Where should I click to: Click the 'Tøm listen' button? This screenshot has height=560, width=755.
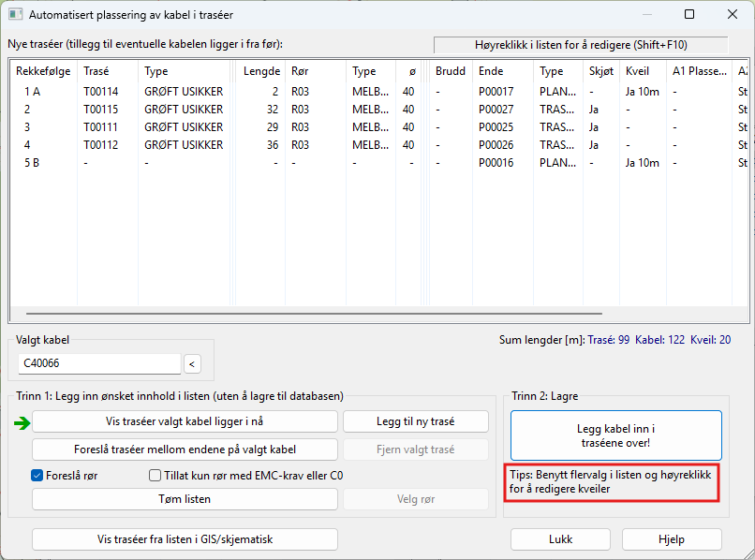click(x=185, y=499)
